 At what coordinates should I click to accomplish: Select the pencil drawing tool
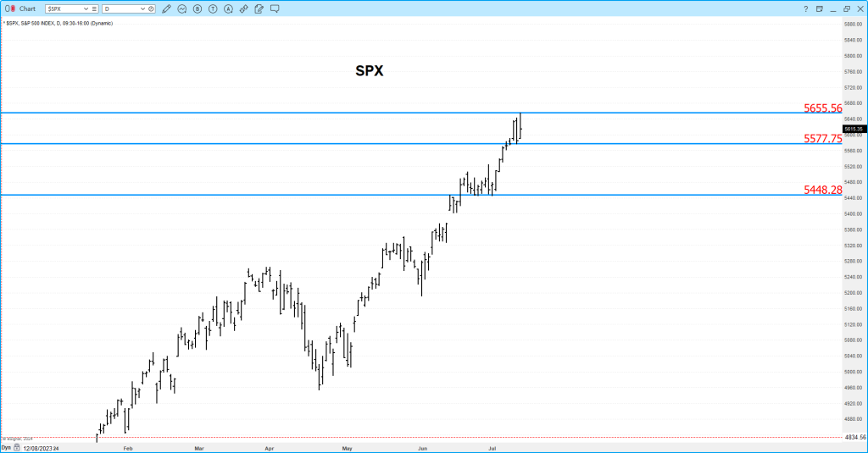pyautogui.click(x=166, y=8)
